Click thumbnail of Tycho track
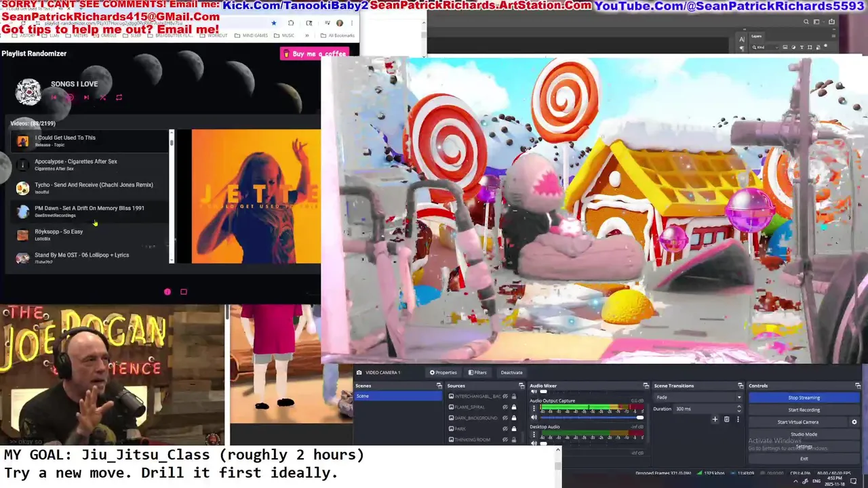This screenshot has height=488, width=868. coord(23,188)
